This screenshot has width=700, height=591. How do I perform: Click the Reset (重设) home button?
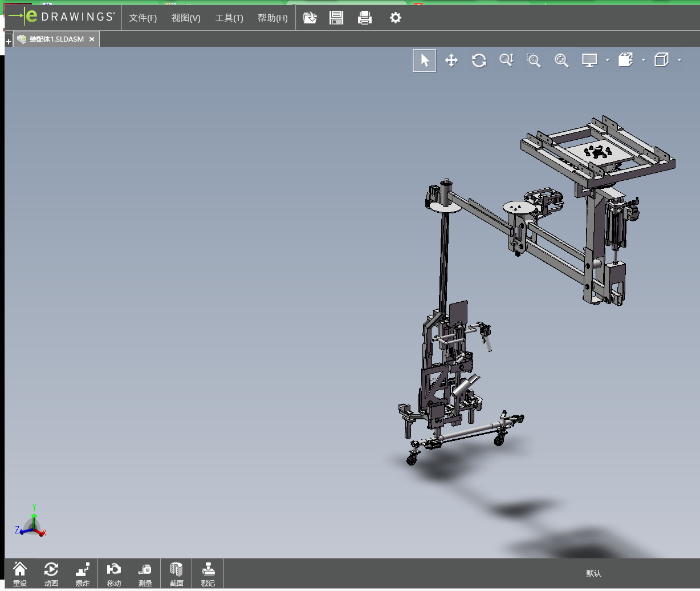[x=20, y=573]
